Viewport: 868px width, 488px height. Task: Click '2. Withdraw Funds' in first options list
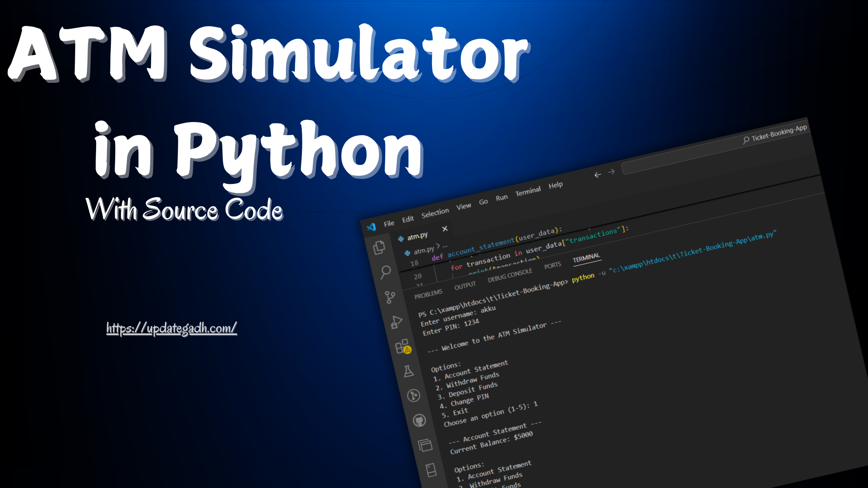467,381
